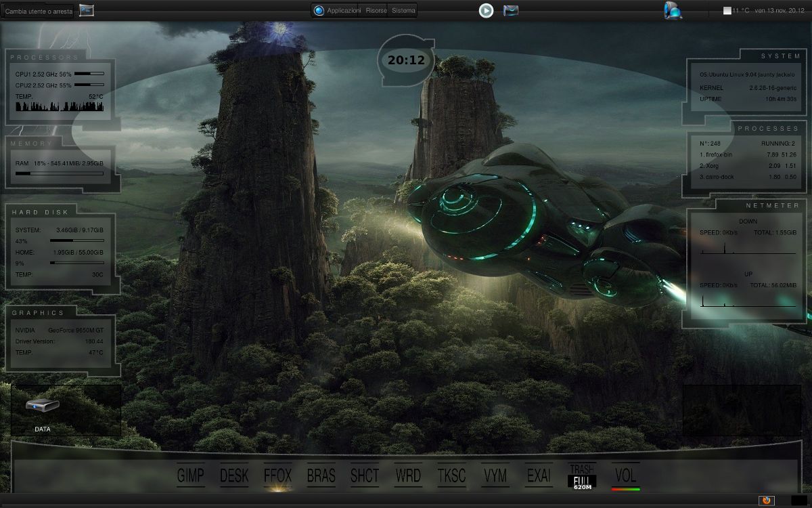Open the Sistema menu

coord(403,11)
